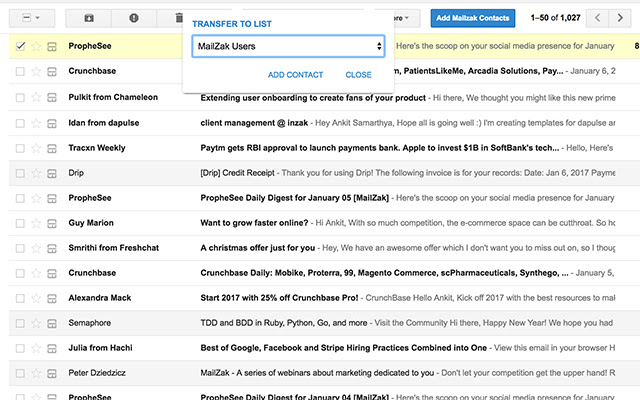The width and height of the screenshot is (640, 400).
Task: Show the previous page of emails
Action: click(597, 18)
